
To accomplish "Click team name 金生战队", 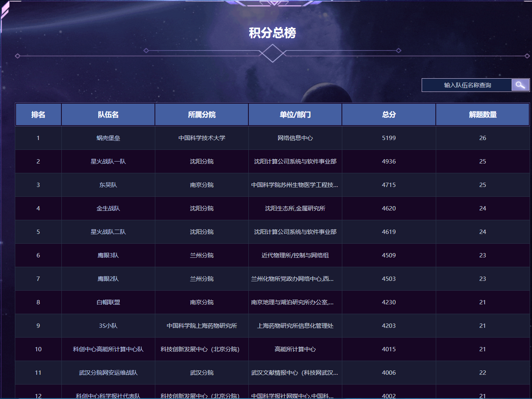I will coord(108,208).
